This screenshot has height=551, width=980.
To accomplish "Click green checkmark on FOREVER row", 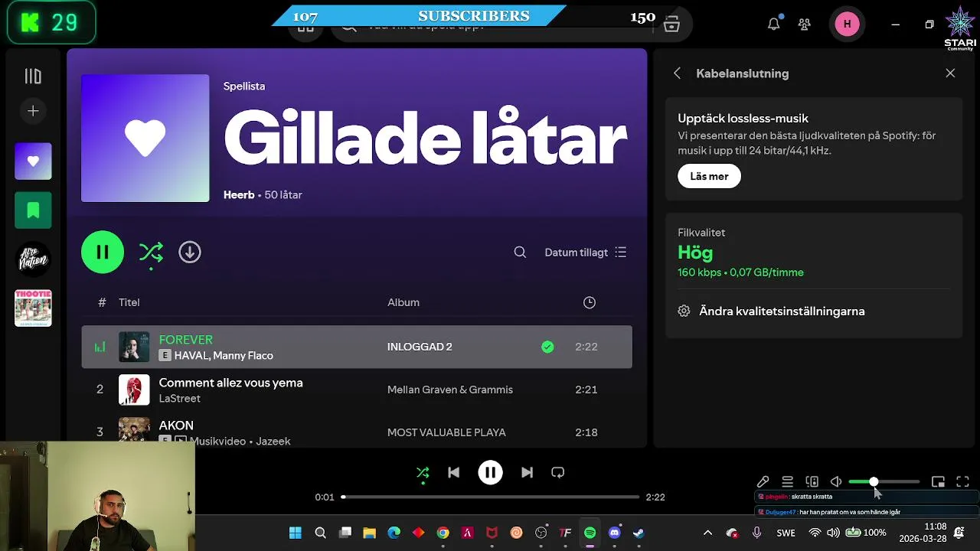I will [547, 347].
